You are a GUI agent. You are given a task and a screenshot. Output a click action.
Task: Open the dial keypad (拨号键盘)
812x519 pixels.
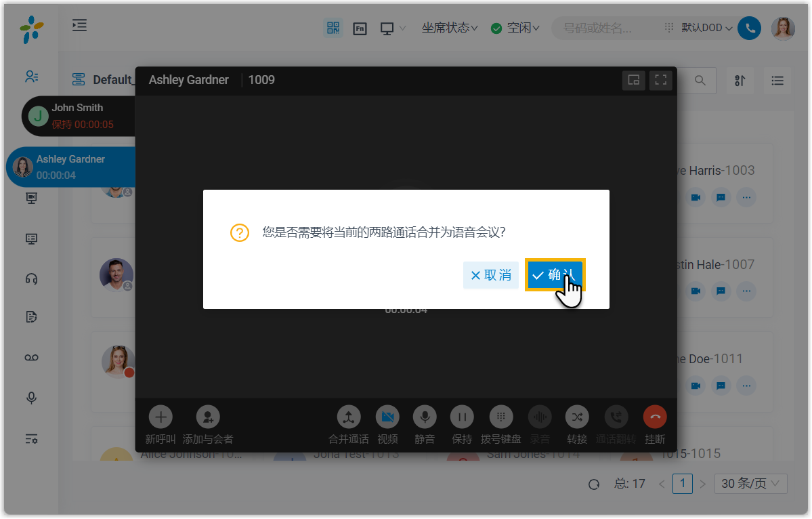(x=500, y=417)
